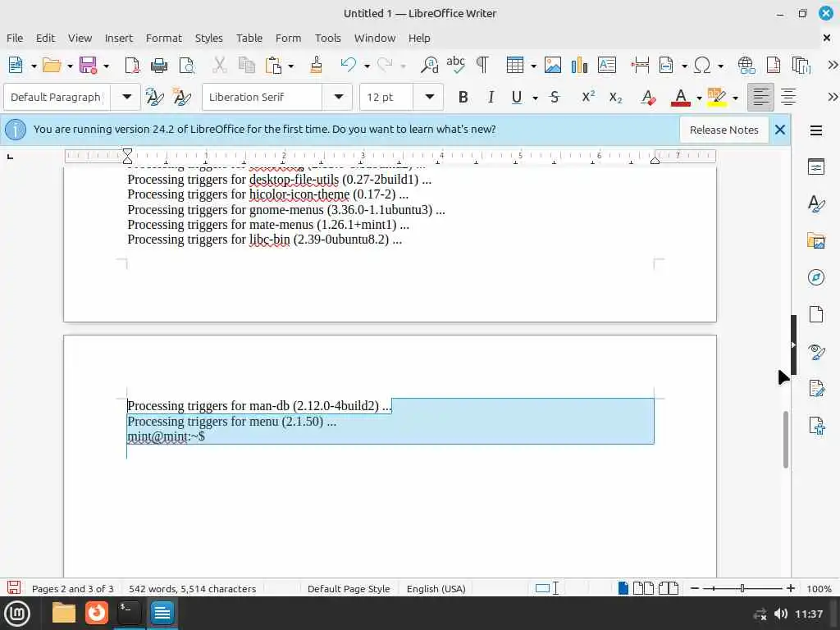Toggle Underline formatting

click(517, 97)
